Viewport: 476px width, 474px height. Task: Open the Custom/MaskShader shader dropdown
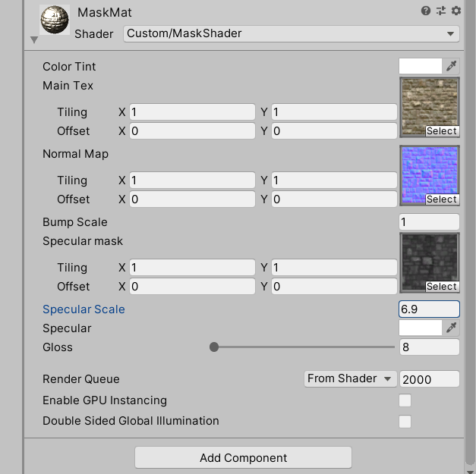[291, 33]
